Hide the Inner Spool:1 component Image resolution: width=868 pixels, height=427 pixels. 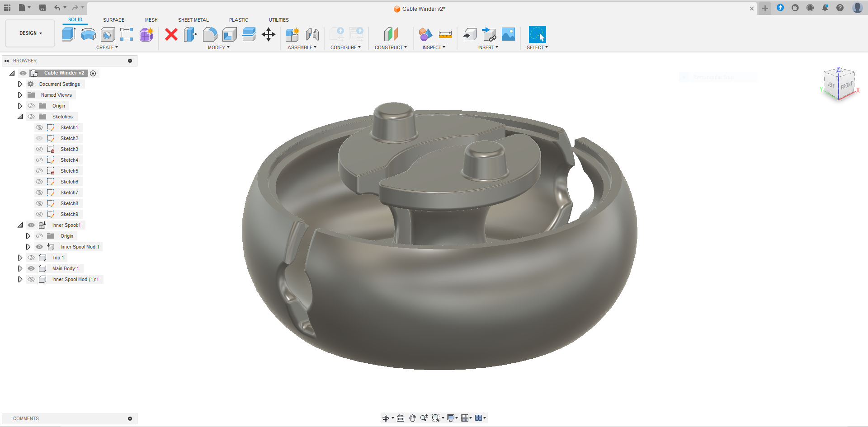coord(31,225)
